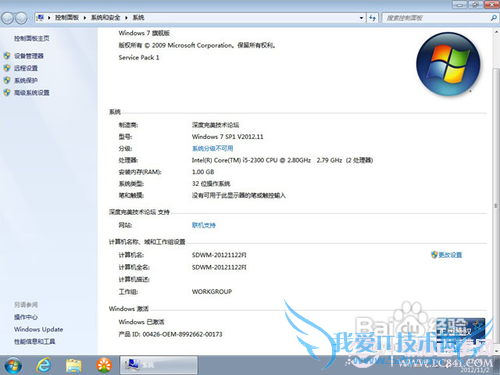Open Advanced system settings (高级系统设置)
500x375 pixels.
(32, 93)
